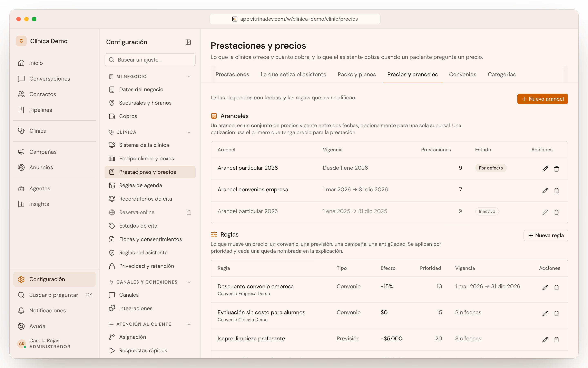
Task: Open Equipo clínico y boxes settings
Action: 150,158
